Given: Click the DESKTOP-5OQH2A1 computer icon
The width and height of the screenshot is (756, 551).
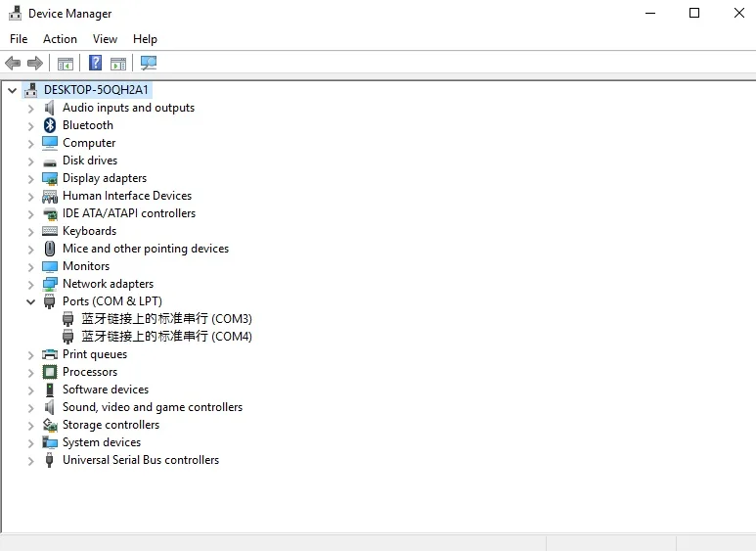Looking at the screenshot, I should (31, 90).
